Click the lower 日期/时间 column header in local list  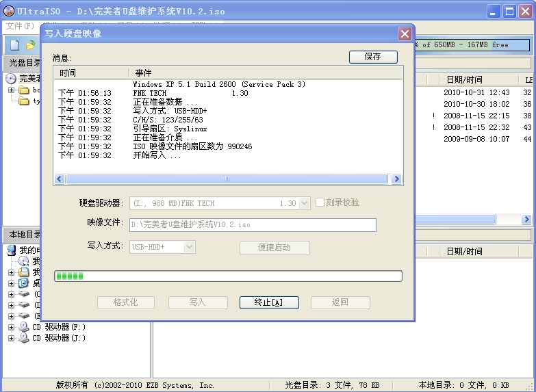[478, 252]
